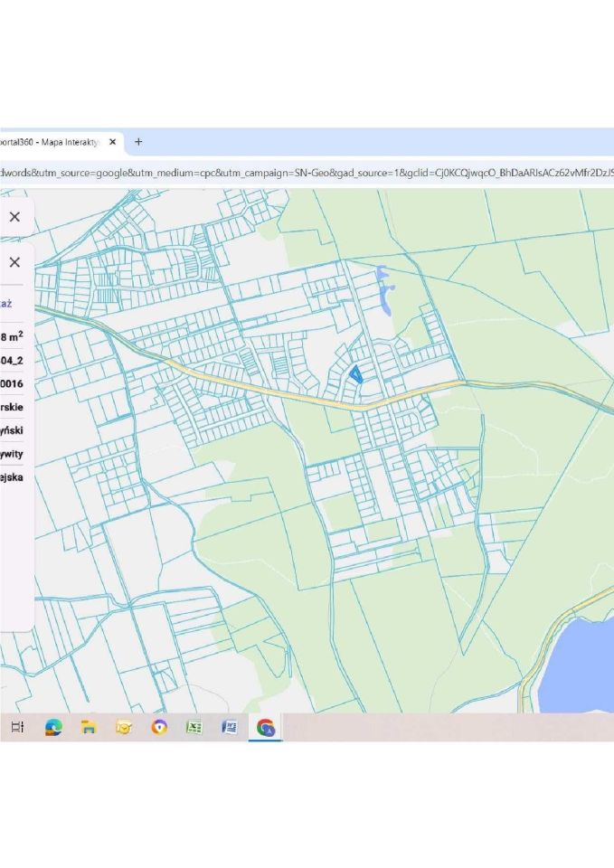Click the highlighted dark blue parcel on map

point(356,373)
